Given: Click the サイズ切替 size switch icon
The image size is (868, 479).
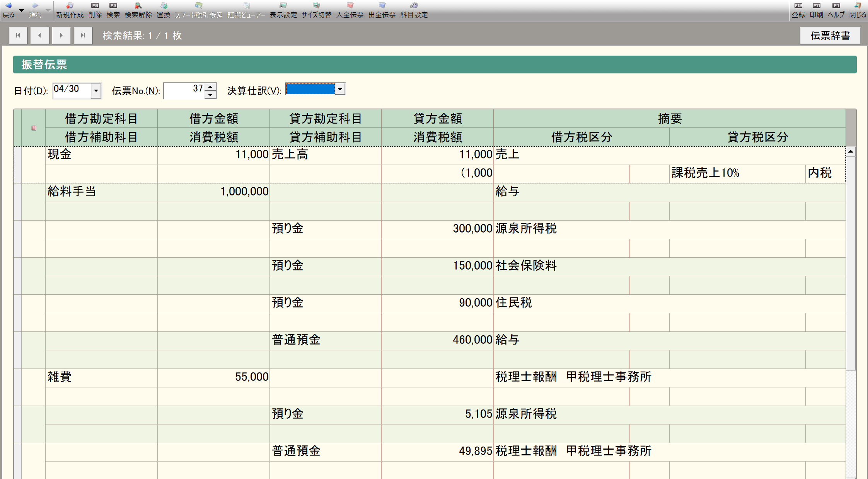Looking at the screenshot, I should tap(316, 10).
